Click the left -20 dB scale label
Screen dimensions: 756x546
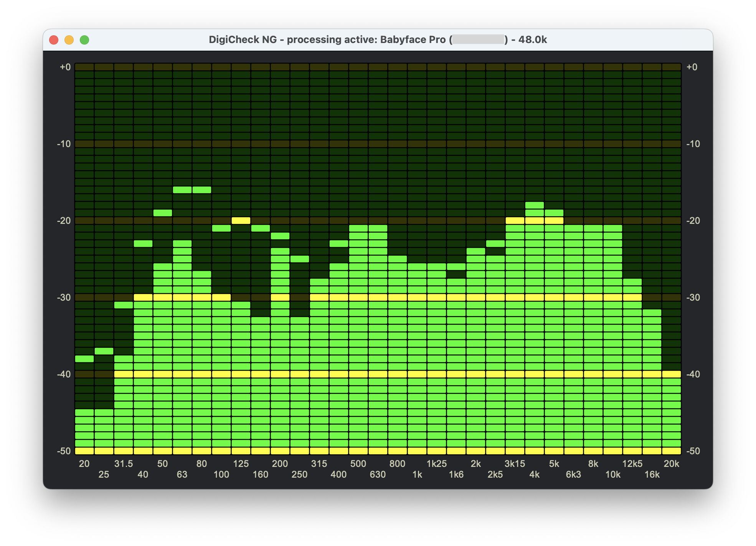coord(64,221)
